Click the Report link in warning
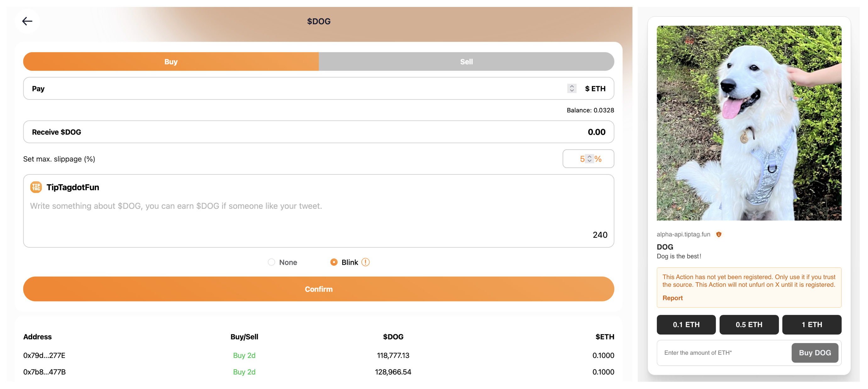868x389 pixels. 672,298
